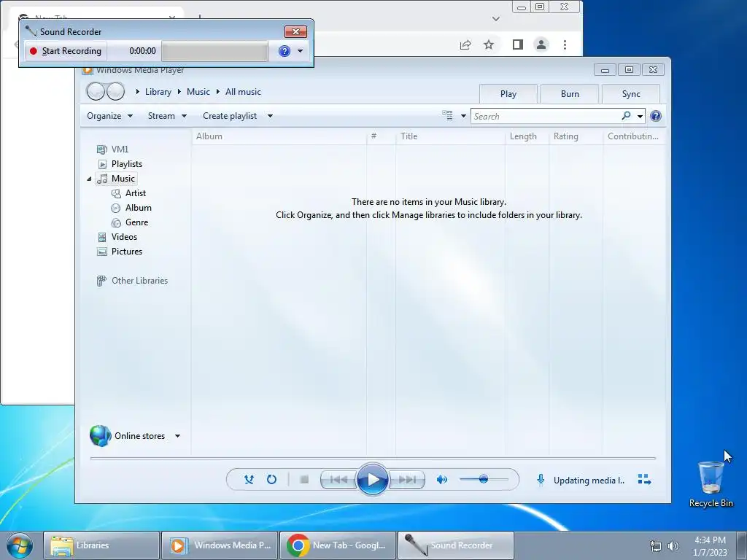Viewport: 747px width, 560px height.
Task: Open the Organize menu
Action: [x=109, y=116]
